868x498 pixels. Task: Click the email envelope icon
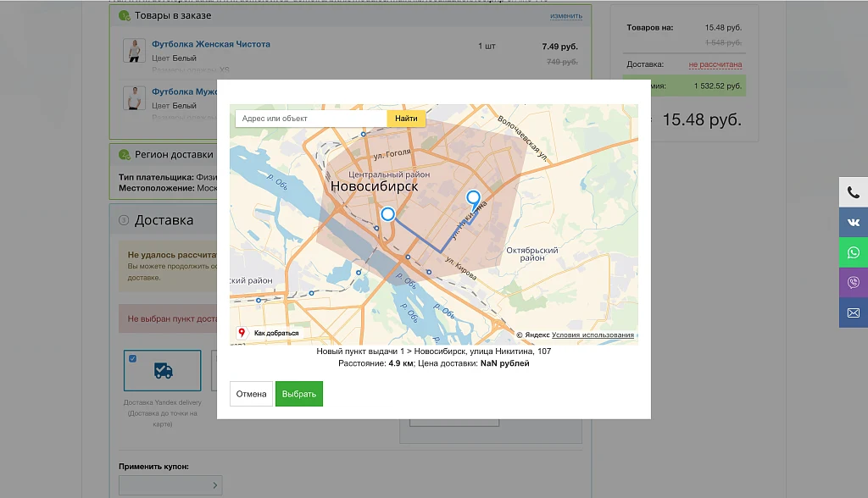point(853,313)
